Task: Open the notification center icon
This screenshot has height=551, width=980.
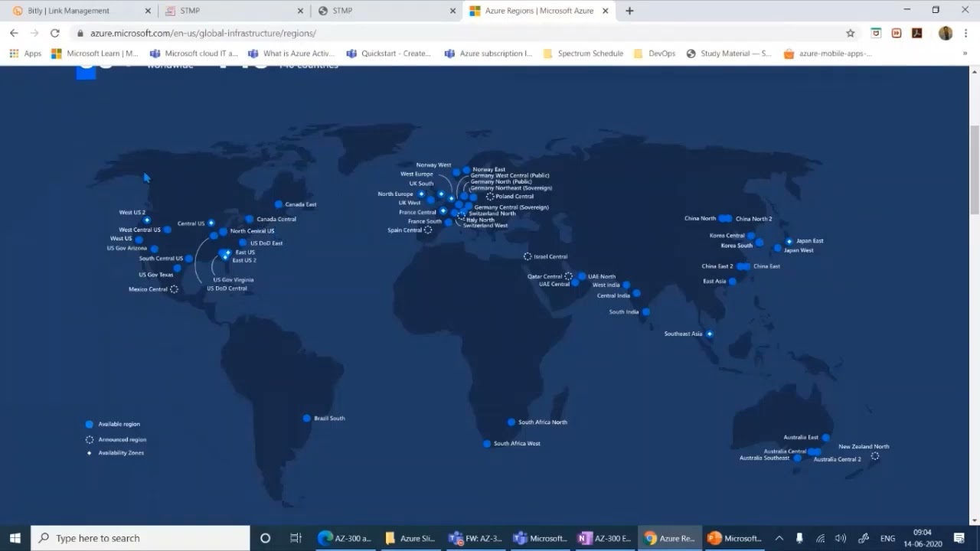Action: coord(959,538)
